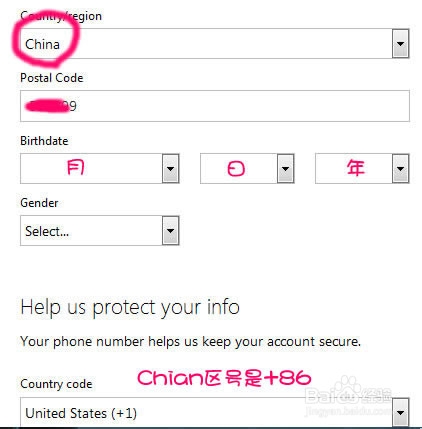Click the Baidu watermark logo
The height and width of the screenshot is (429, 422).
[348, 395]
